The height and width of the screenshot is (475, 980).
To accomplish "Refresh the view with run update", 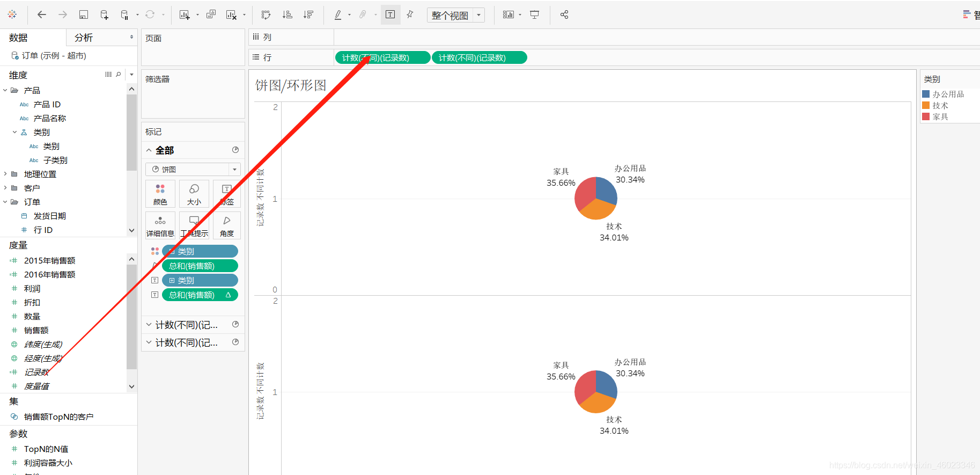I will tap(150, 14).
